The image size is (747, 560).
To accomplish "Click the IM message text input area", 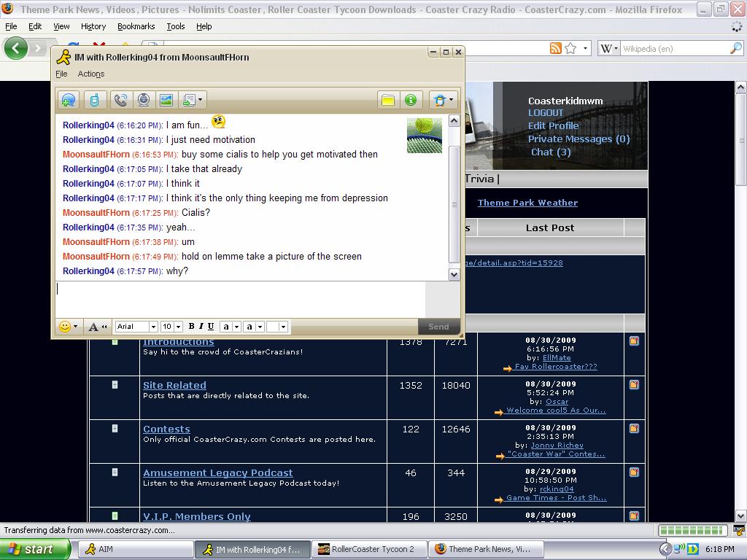I will [x=240, y=298].
